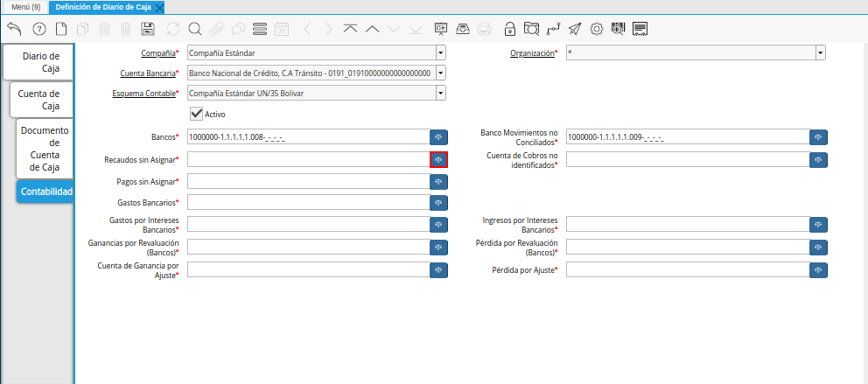Open account lookup for Cuenta de Cobros no identificados
The width and height of the screenshot is (868, 384).
pos(819,160)
